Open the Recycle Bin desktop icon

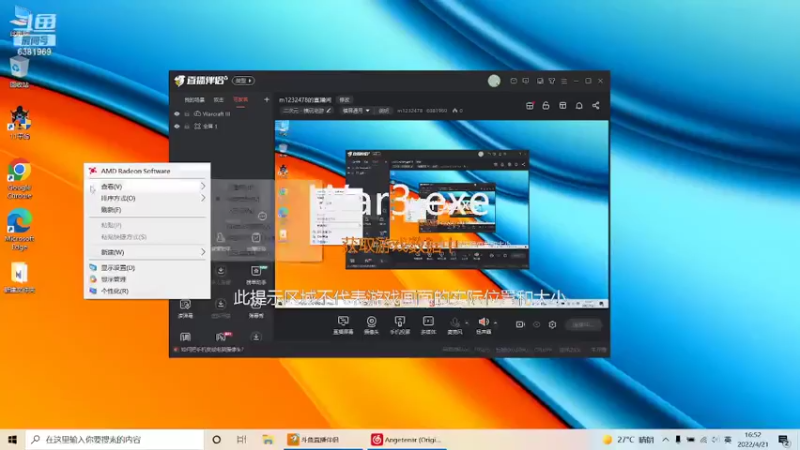(19, 73)
